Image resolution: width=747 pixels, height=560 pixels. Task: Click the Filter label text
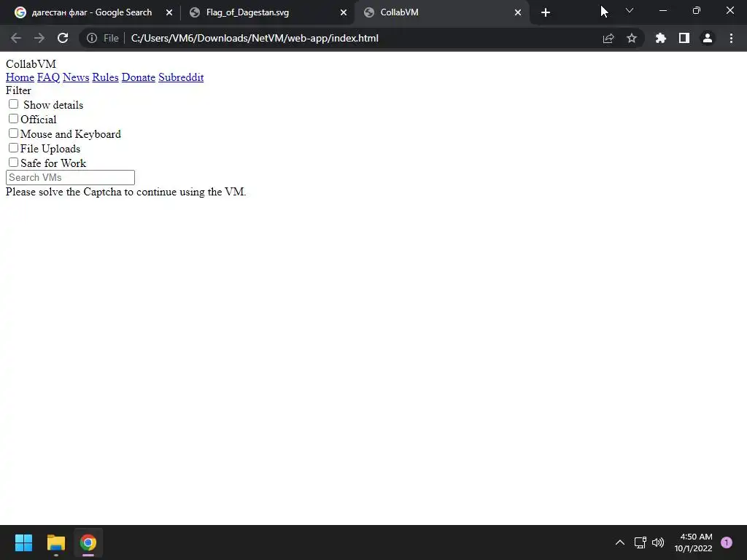pyautogui.click(x=18, y=90)
